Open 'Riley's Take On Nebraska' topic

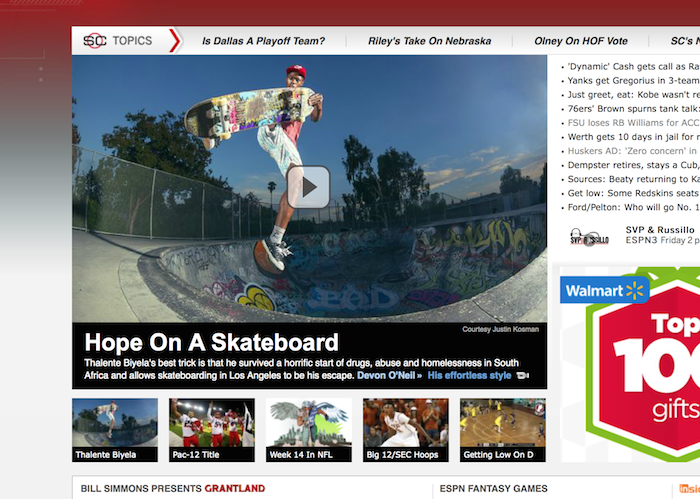[429, 41]
